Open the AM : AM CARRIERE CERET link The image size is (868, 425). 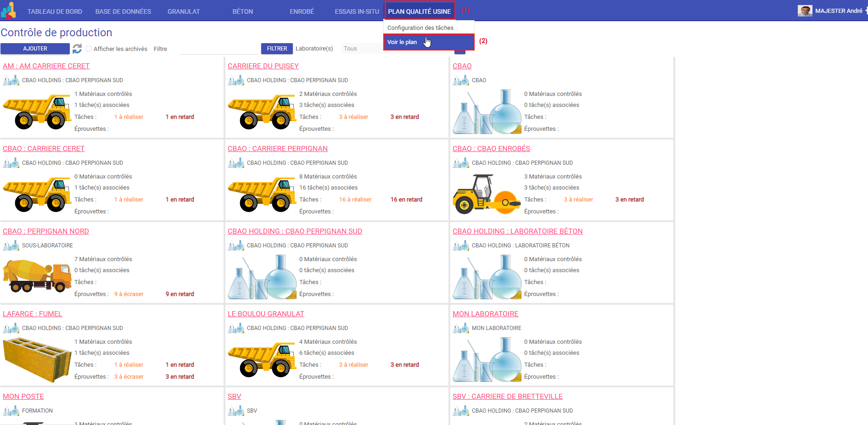46,66
